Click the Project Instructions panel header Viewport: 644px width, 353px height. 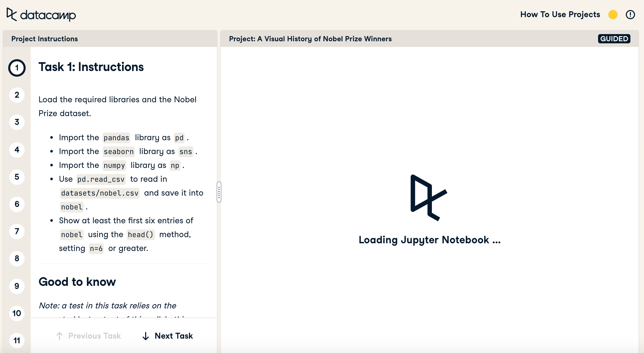point(45,39)
